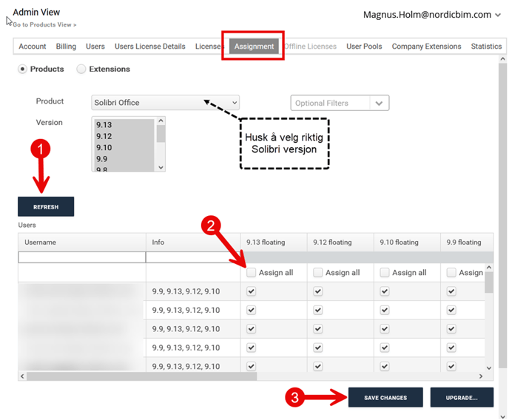Click the 9.10 floating column header
Screen dimensions: 509x420
point(407,243)
